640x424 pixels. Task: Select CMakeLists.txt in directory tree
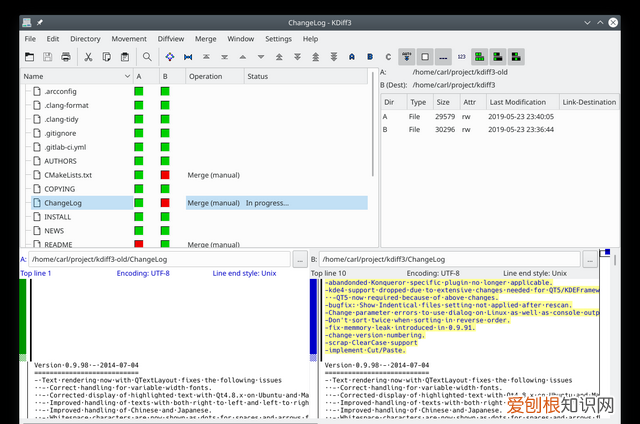(x=68, y=175)
